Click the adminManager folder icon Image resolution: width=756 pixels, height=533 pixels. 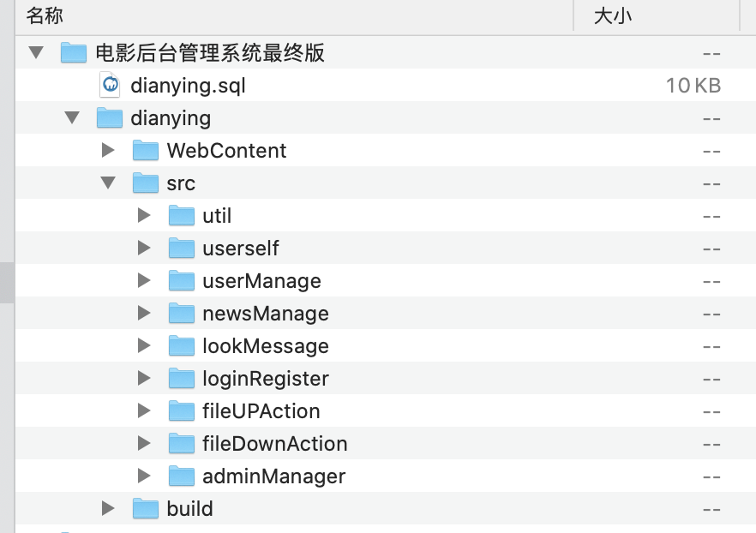(x=182, y=476)
